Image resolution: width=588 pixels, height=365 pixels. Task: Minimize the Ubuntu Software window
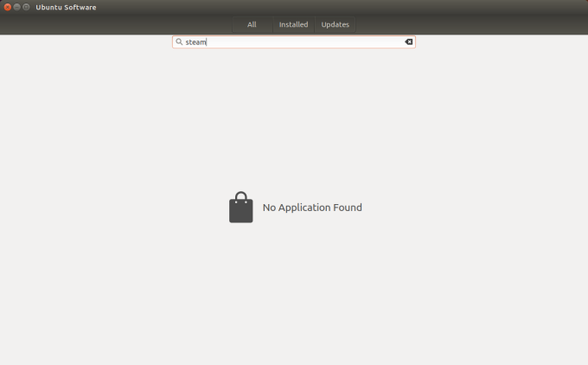[17, 7]
